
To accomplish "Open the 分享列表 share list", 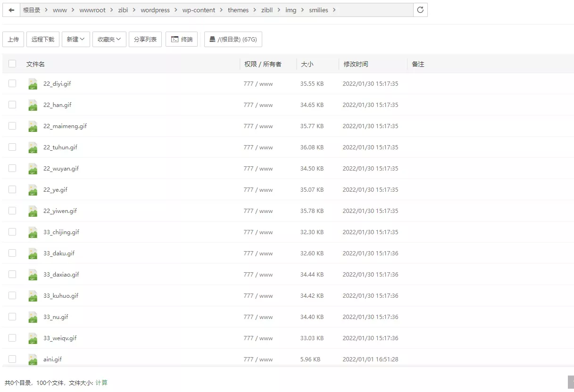I will click(145, 40).
